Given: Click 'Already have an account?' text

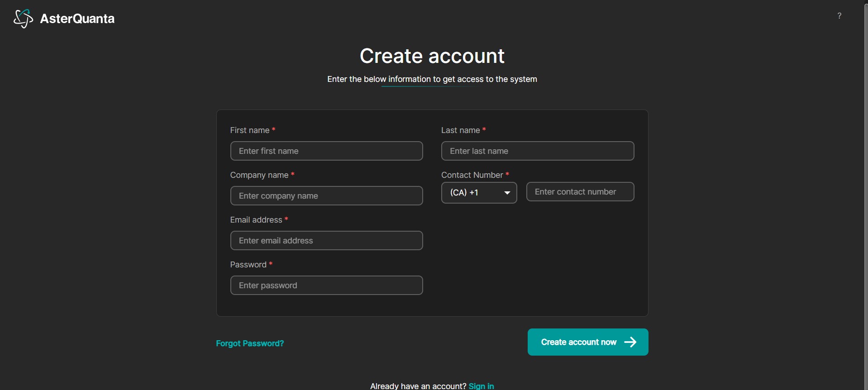Looking at the screenshot, I should click(x=418, y=386).
